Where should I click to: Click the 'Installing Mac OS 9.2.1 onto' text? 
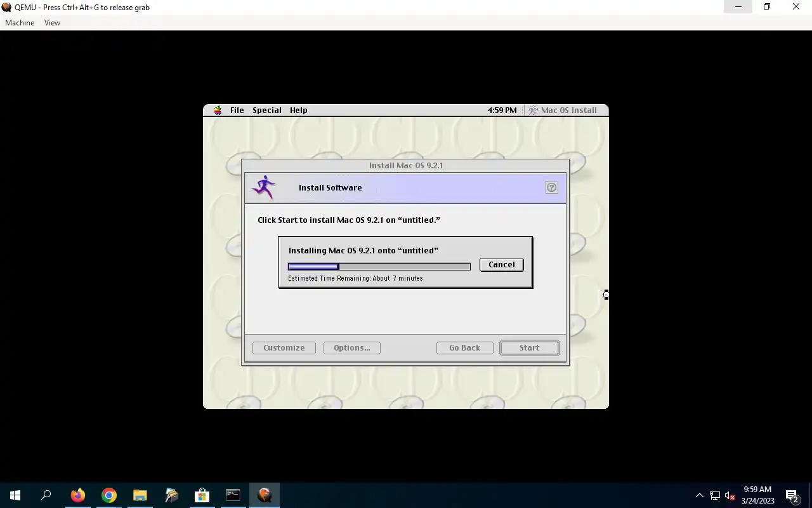click(x=363, y=250)
